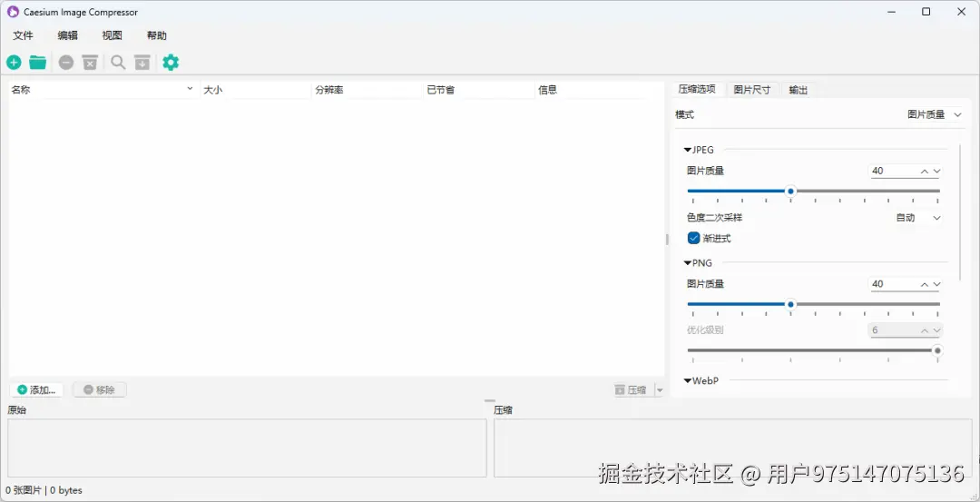Click the 原始 preview pane
This screenshot has width=980, height=502.
tap(247, 448)
